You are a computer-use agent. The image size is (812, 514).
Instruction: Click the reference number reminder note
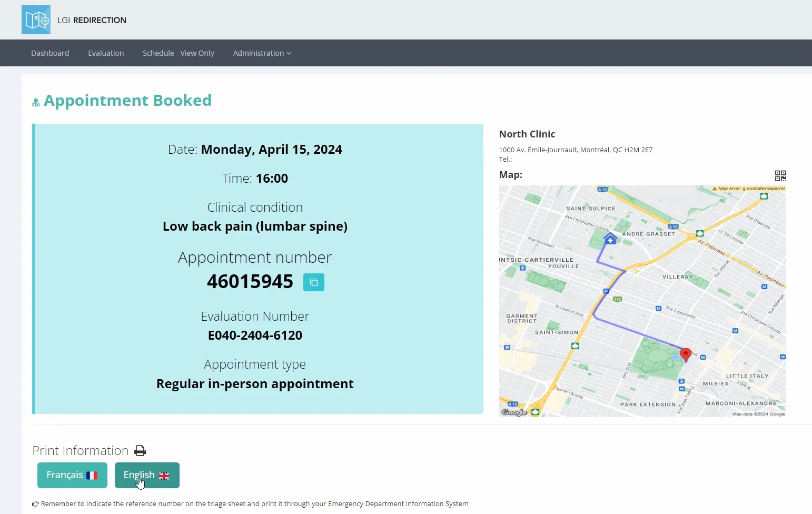coord(250,504)
